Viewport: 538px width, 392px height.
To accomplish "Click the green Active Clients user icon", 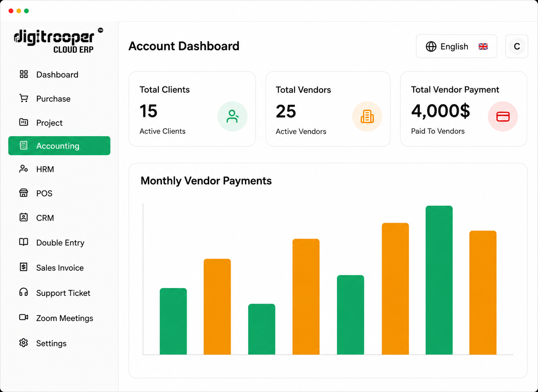I will (233, 116).
